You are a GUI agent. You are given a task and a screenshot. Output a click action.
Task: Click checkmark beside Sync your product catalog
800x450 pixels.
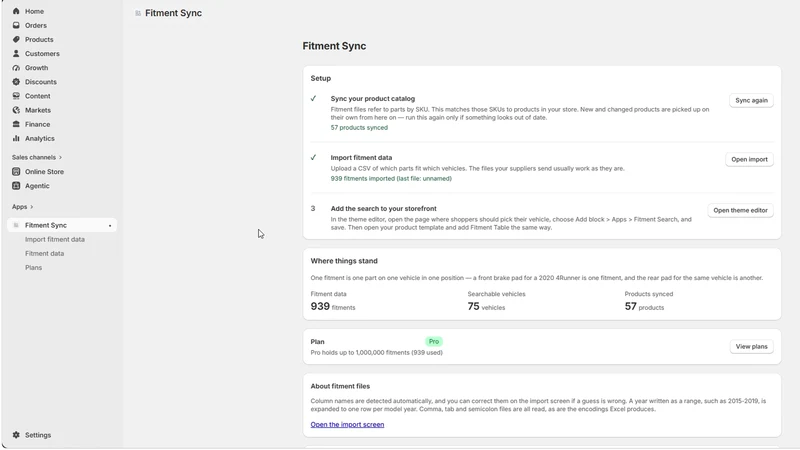point(313,98)
